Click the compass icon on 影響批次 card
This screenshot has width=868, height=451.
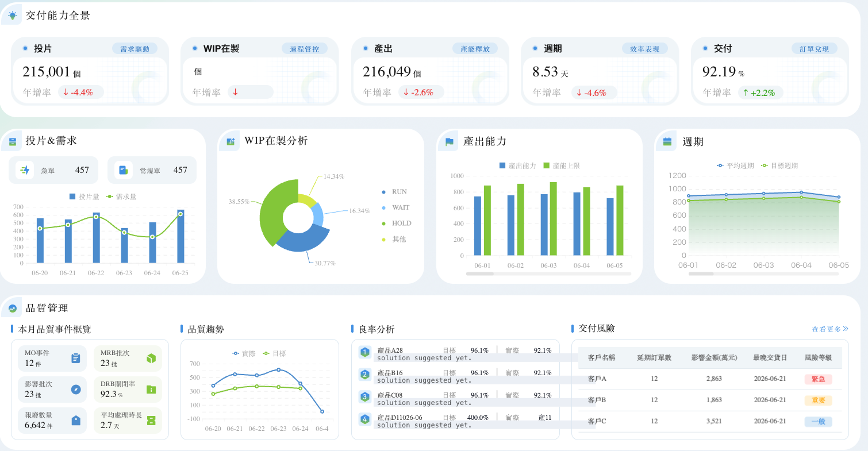point(75,389)
